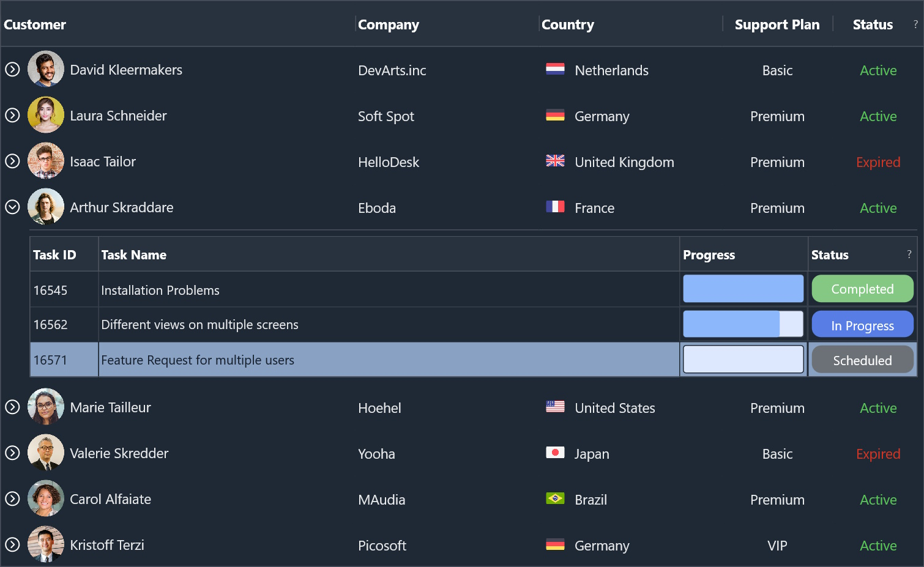Expand Marie Tailleur row details
The image size is (924, 567).
13,407
